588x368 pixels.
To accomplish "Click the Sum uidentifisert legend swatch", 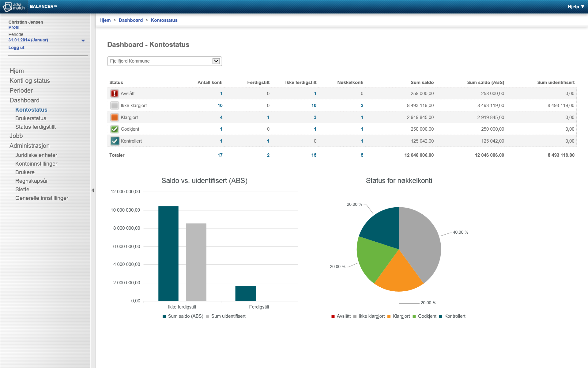I will (x=208, y=316).
